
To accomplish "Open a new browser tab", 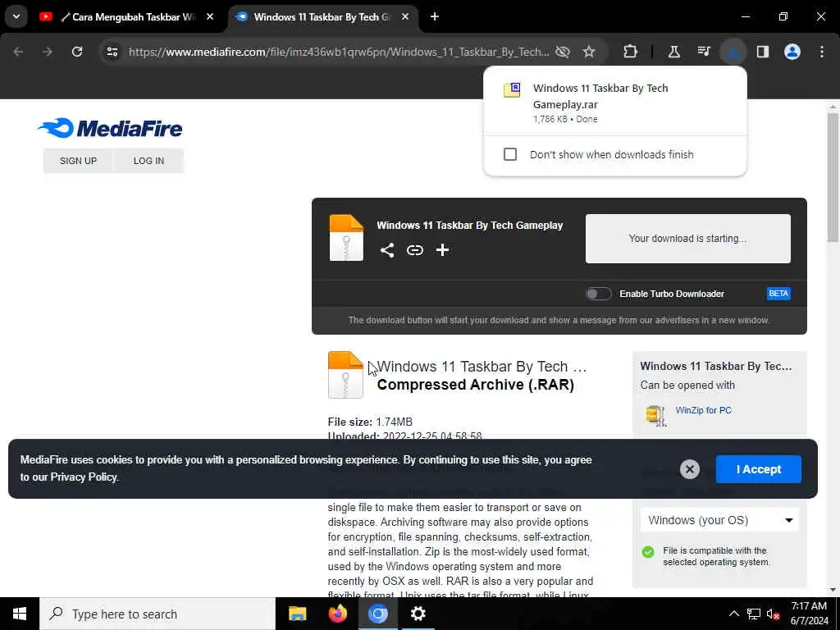I will click(435, 17).
